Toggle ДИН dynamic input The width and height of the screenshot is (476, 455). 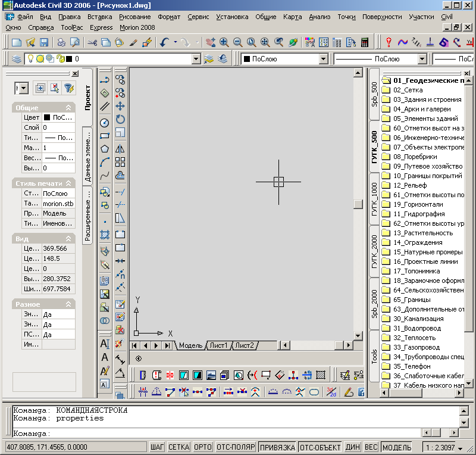click(352, 447)
